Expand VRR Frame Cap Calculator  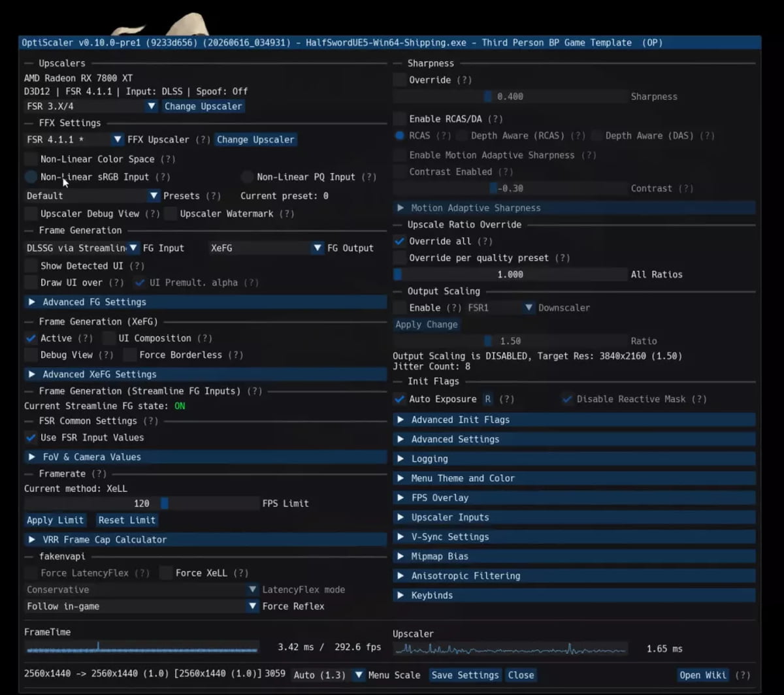[206, 540]
